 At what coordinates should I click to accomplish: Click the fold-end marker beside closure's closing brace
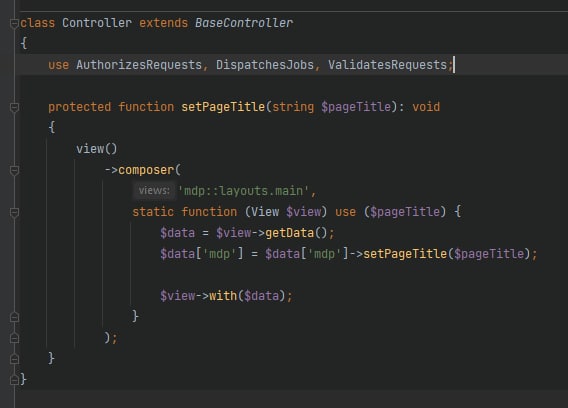point(14,317)
